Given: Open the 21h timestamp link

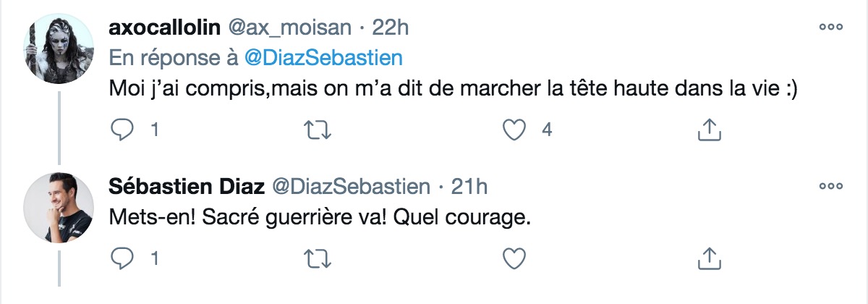Looking at the screenshot, I should click(x=469, y=186).
